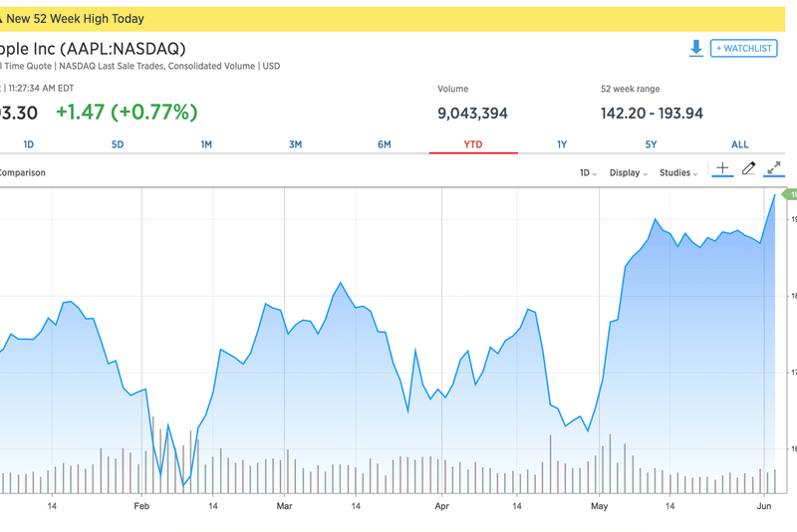Switch chart to 1M range
Image resolution: width=797 pixels, height=532 pixels.
pos(206,144)
